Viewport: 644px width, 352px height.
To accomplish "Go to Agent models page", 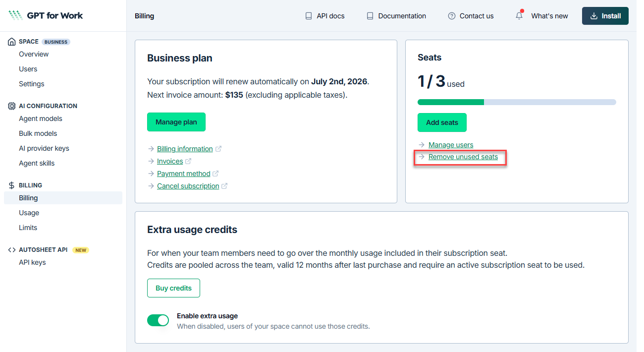I will click(41, 118).
